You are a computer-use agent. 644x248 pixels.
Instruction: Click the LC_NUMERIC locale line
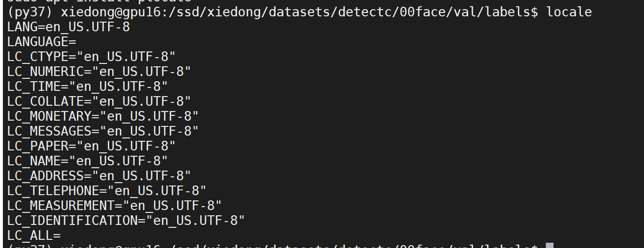(99, 72)
